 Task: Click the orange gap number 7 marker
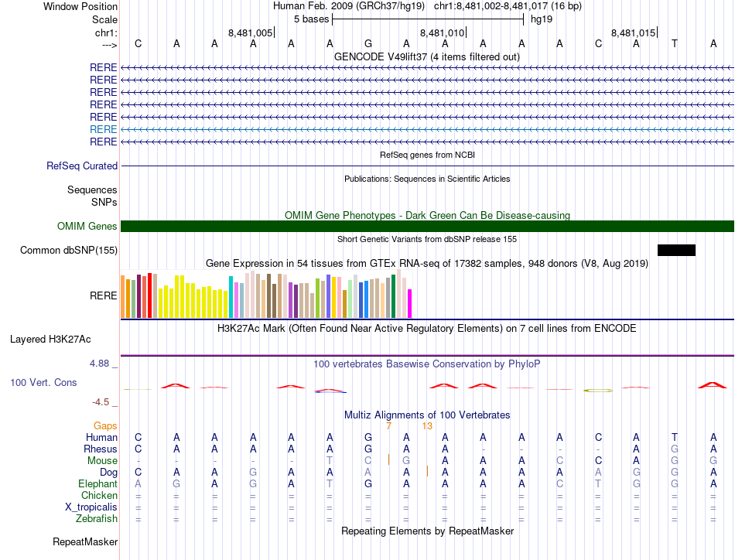pos(388,426)
